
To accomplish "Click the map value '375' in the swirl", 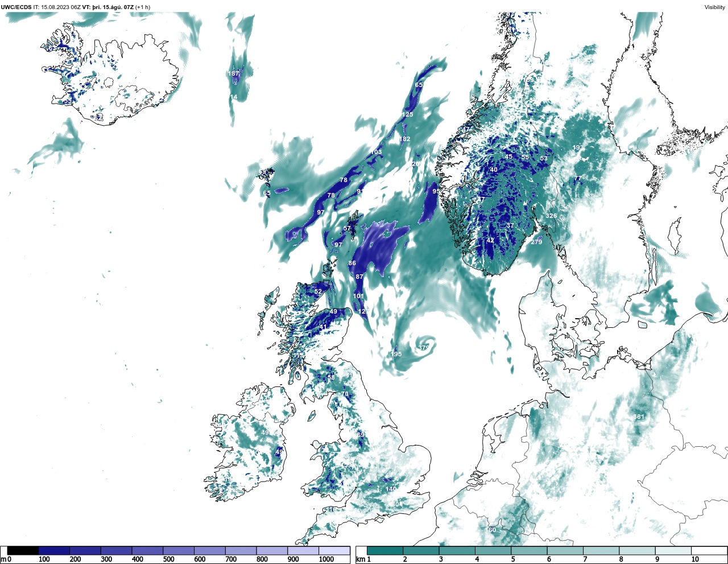I will coord(424,347).
